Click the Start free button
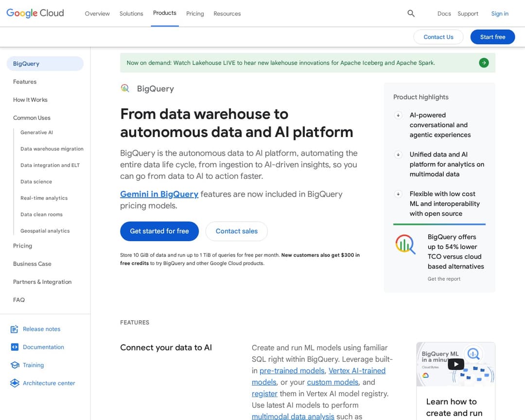The image size is (525, 420). [492, 37]
